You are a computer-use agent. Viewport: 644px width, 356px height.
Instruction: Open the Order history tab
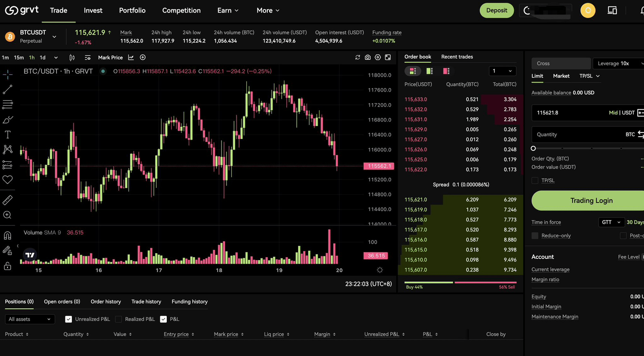(x=106, y=301)
